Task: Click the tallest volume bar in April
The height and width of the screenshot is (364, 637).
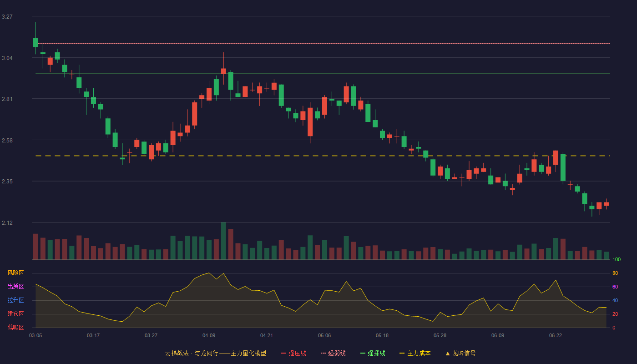Action: [223, 241]
